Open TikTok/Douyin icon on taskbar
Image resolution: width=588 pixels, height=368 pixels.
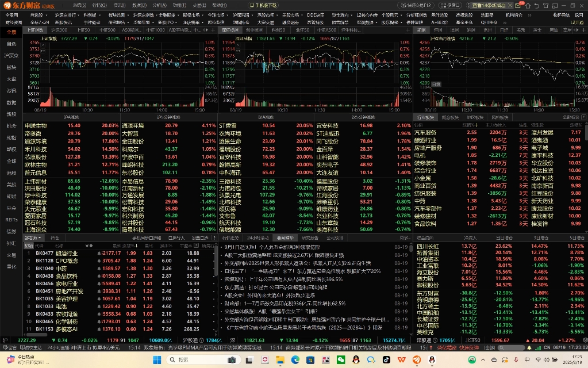(x=386, y=360)
